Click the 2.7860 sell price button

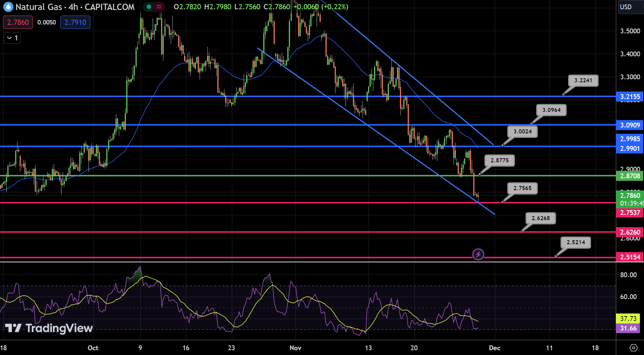tap(18, 22)
